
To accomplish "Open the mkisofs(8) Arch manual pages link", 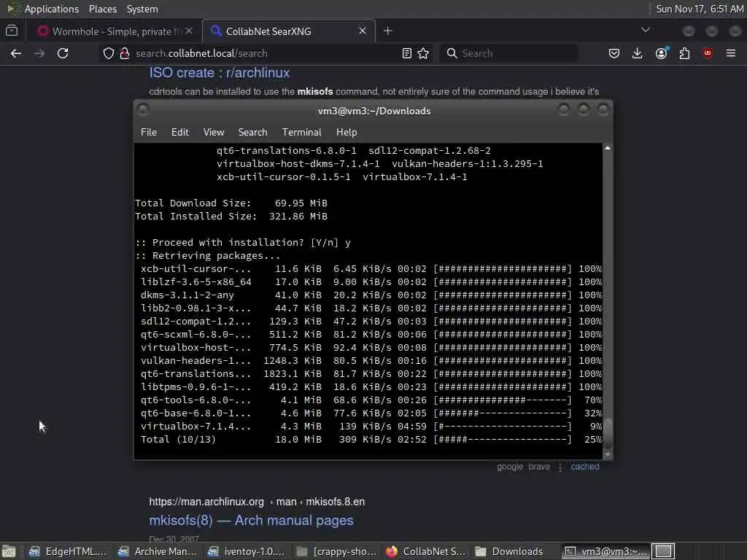I will pos(251,520).
